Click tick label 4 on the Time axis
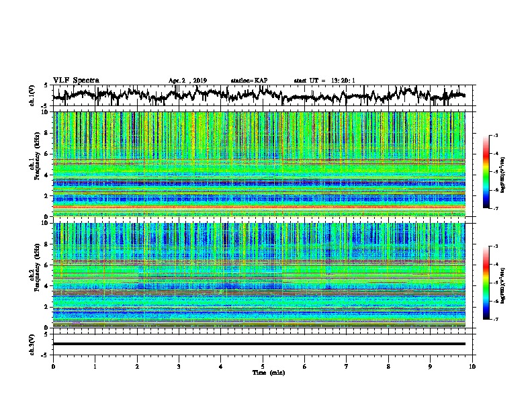This screenshot has height=411, width=532. pos(221,367)
